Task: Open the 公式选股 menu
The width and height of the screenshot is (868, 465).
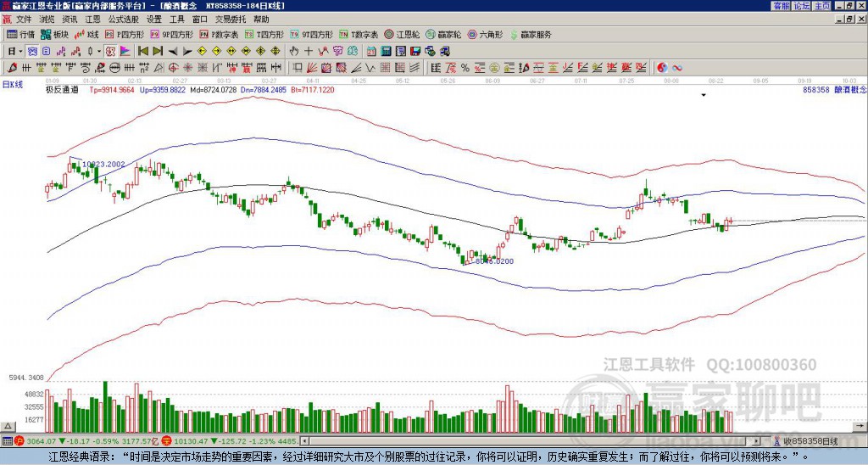Action: (124, 20)
